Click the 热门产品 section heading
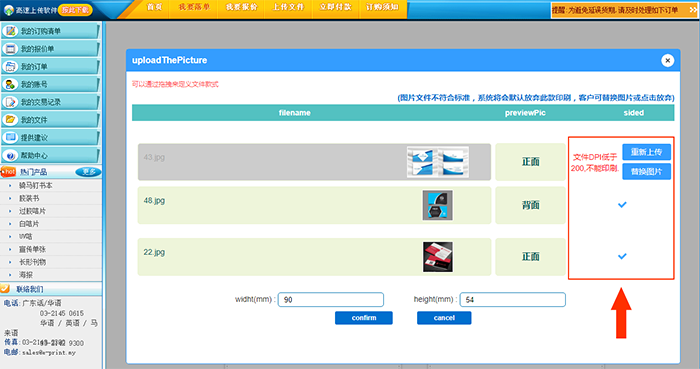Viewport: 700px width, 369px height. click(33, 172)
